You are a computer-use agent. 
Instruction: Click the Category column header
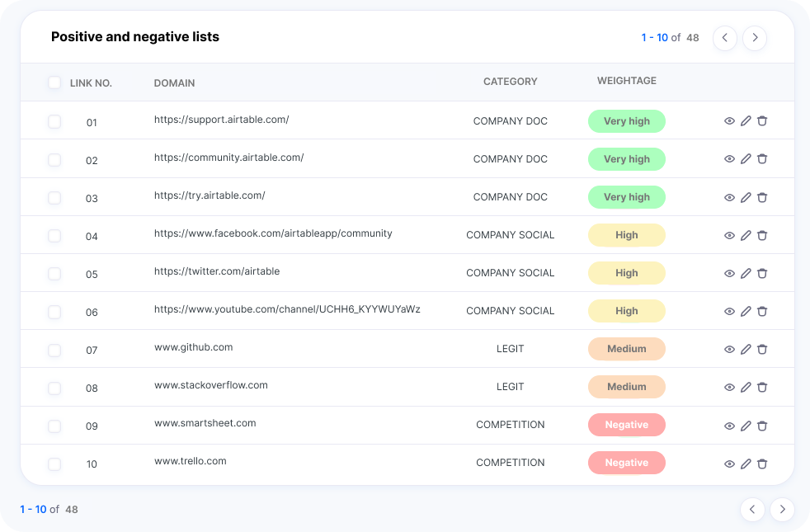tap(510, 82)
